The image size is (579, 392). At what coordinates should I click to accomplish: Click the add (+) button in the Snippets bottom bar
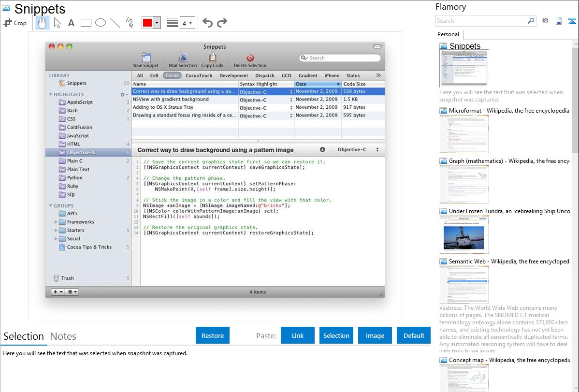pyautogui.click(x=58, y=292)
